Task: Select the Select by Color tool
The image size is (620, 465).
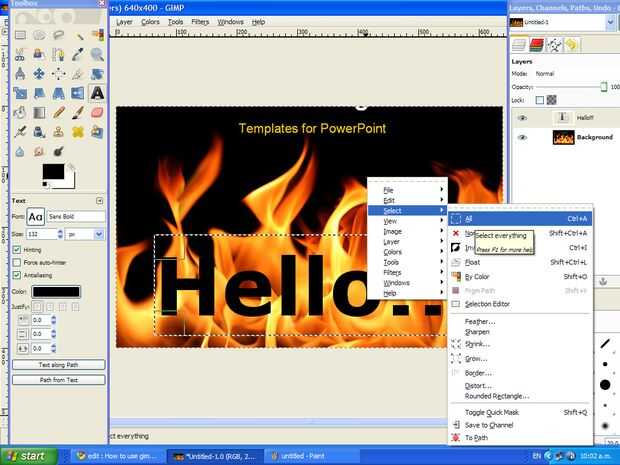Action: click(x=97, y=35)
